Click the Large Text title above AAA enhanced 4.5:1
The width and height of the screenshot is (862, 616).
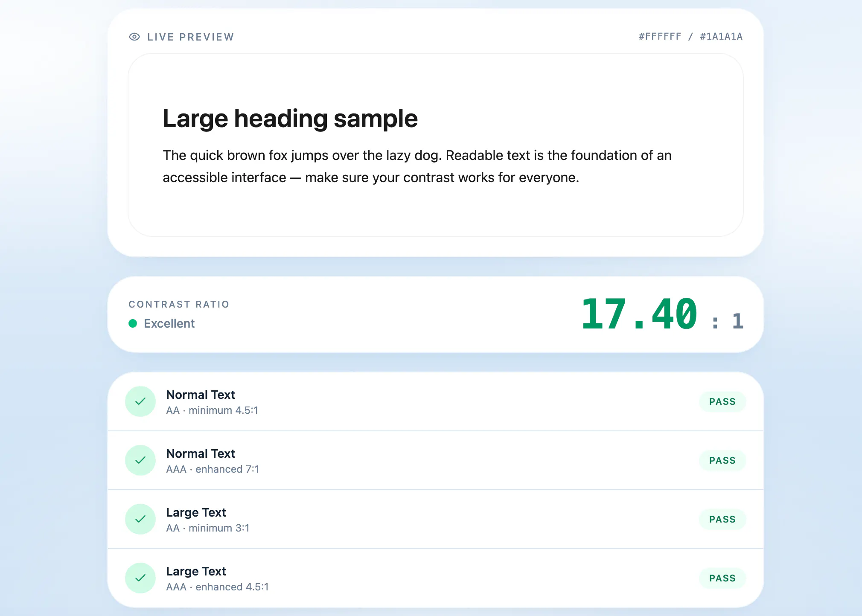[196, 571]
